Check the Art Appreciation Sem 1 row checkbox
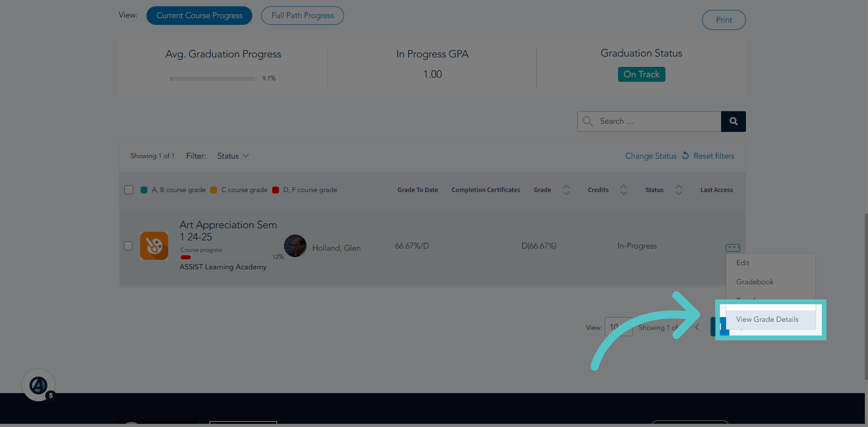The image size is (868, 427). tap(128, 246)
